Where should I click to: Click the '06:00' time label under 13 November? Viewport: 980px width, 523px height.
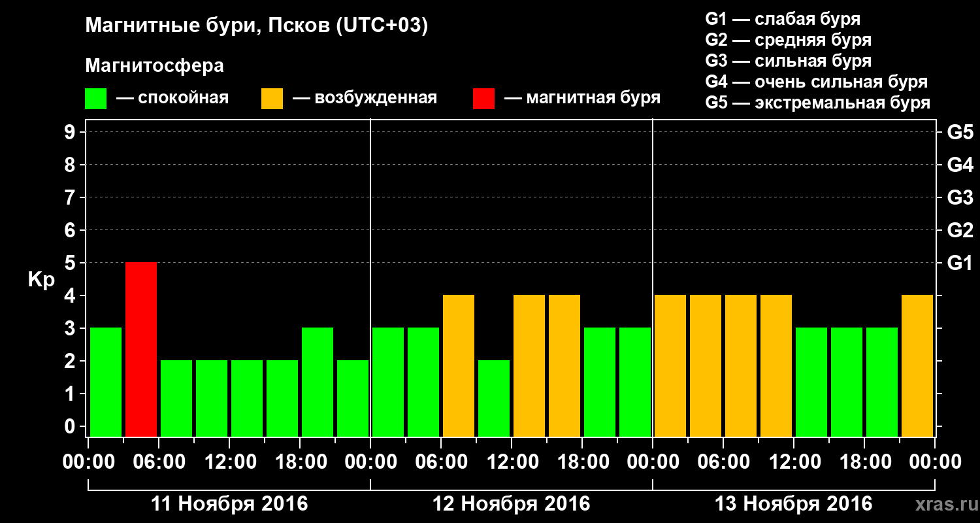[x=723, y=462]
